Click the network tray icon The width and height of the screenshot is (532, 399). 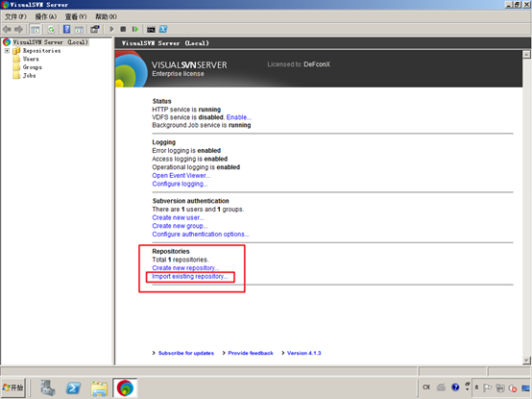pos(500,387)
